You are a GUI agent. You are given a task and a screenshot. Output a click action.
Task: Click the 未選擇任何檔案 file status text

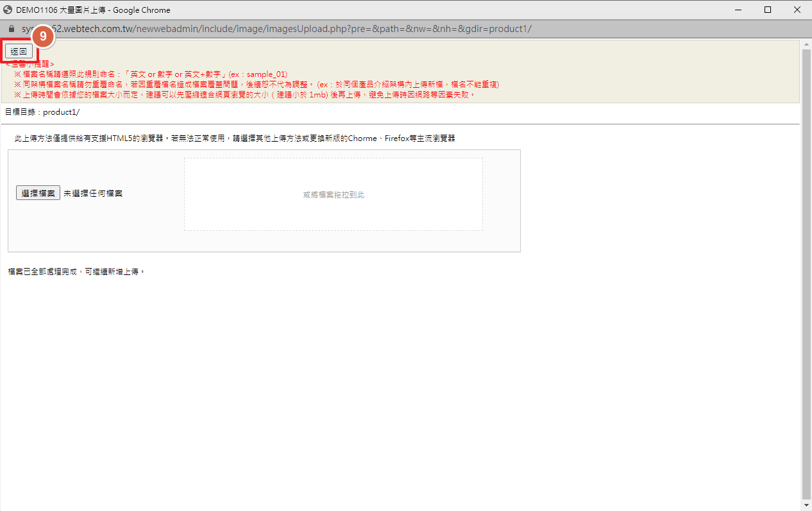click(x=93, y=193)
